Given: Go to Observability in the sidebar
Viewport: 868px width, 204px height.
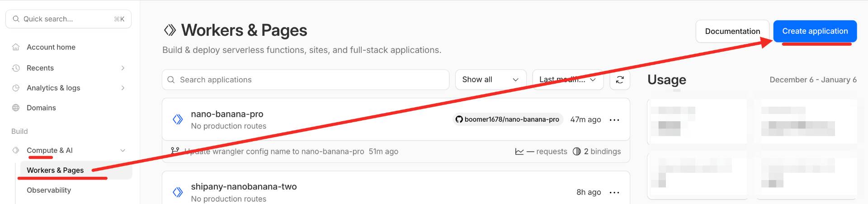Looking at the screenshot, I should [49, 190].
